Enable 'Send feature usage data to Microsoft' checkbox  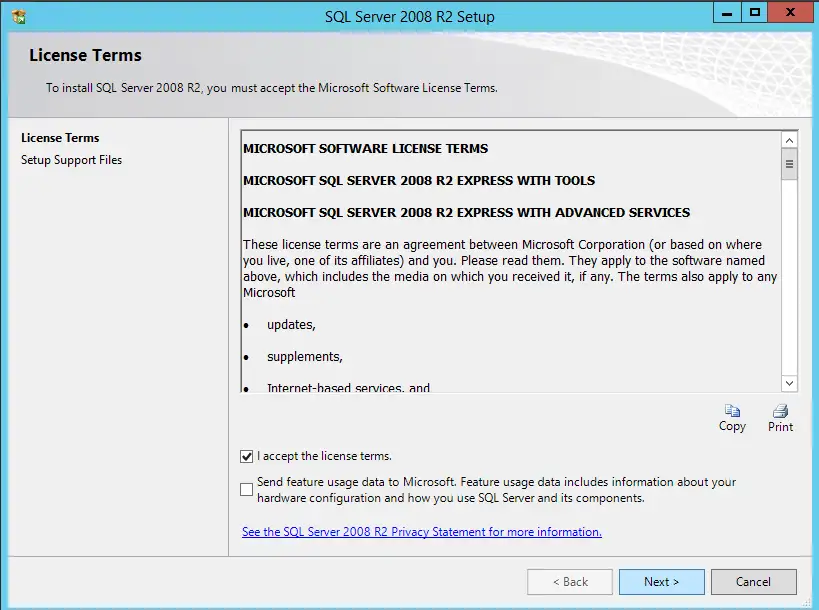coord(247,489)
